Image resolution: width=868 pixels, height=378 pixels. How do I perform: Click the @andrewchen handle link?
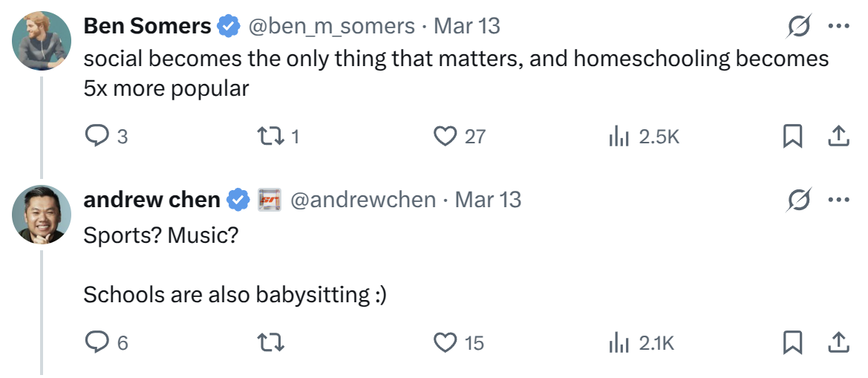point(363,200)
